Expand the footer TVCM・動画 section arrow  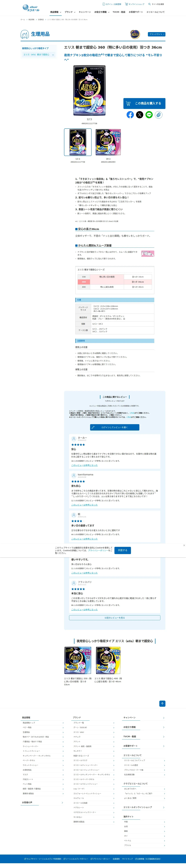click(x=164, y=737)
